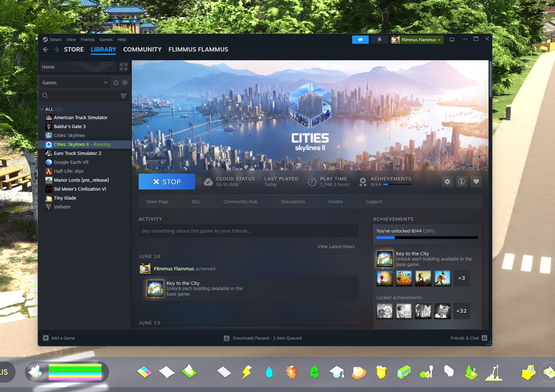Go forward with the right arrow
The width and height of the screenshot is (555, 392).
[57, 49]
